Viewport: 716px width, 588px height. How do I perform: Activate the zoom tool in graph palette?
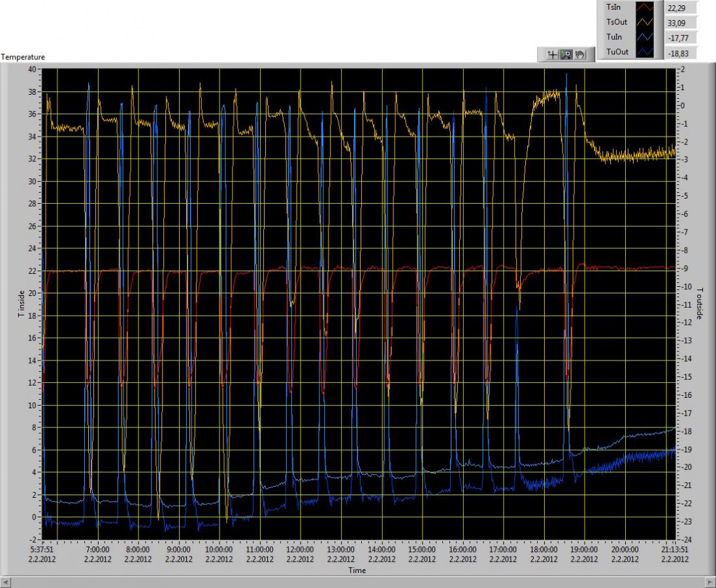pyautogui.click(x=566, y=55)
